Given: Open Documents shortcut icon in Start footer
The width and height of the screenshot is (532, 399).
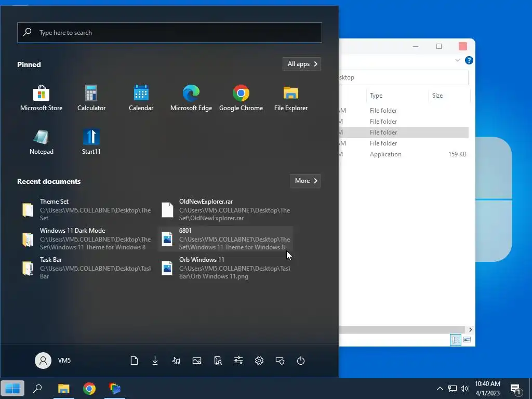Looking at the screenshot, I should tap(135, 361).
